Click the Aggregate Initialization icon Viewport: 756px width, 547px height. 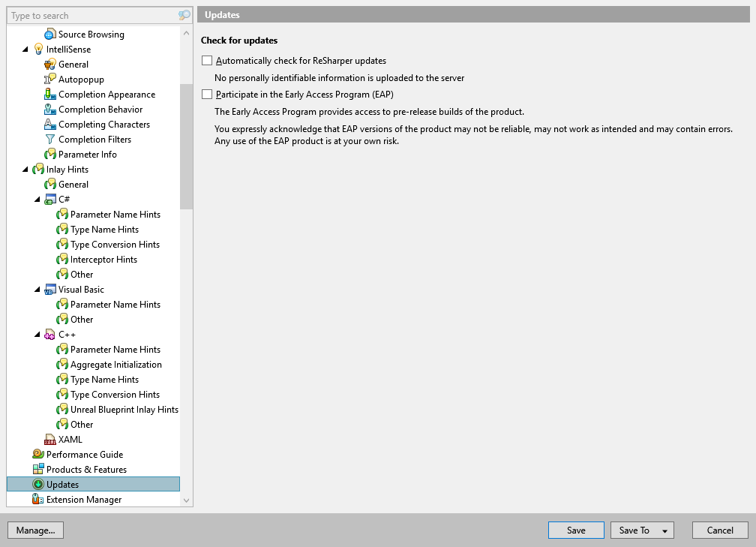point(61,364)
